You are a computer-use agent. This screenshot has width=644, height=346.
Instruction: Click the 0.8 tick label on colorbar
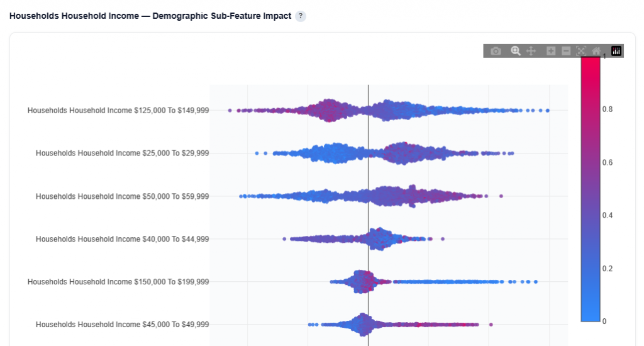click(x=607, y=109)
